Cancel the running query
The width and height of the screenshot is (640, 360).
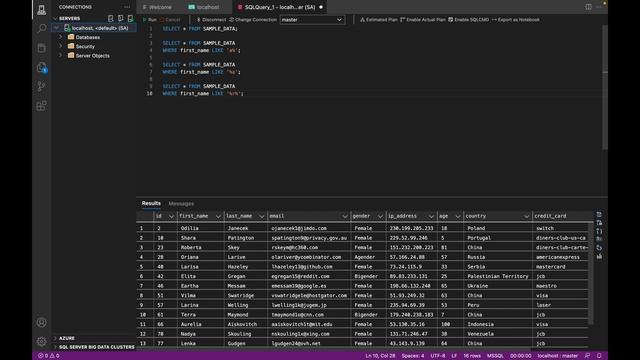170,20
